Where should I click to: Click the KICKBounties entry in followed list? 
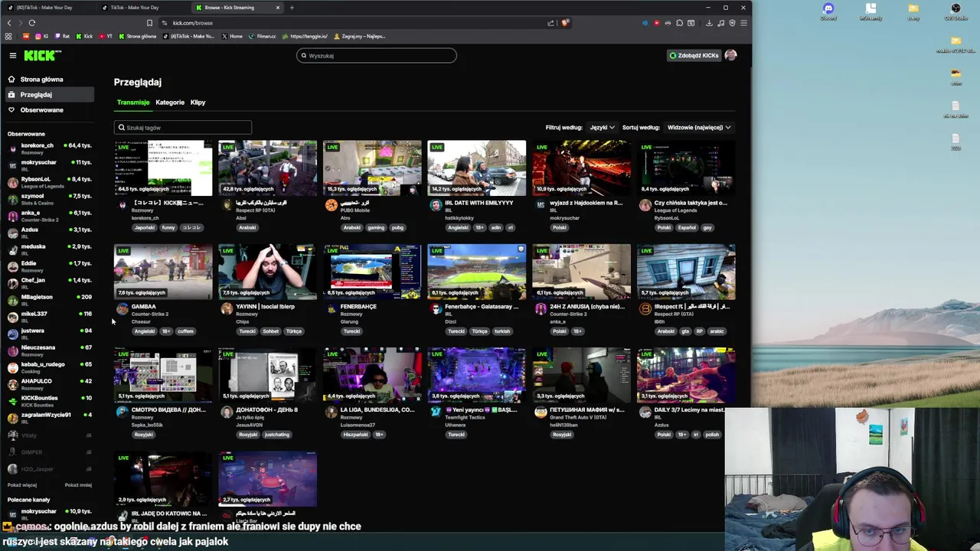(50, 401)
